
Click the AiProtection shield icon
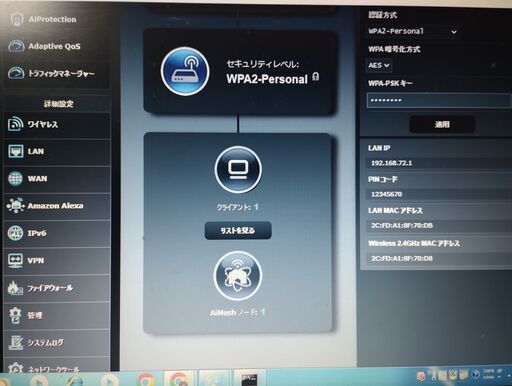coord(16,19)
